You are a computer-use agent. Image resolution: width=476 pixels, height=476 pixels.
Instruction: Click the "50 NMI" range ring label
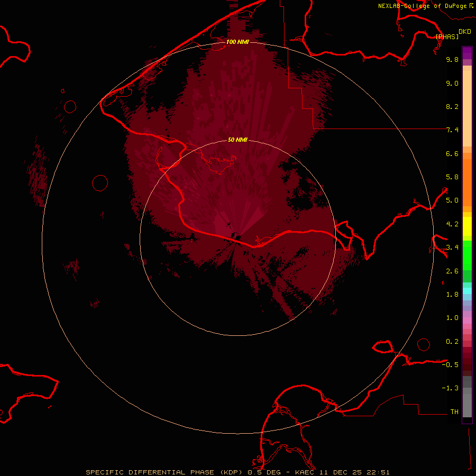pos(237,140)
